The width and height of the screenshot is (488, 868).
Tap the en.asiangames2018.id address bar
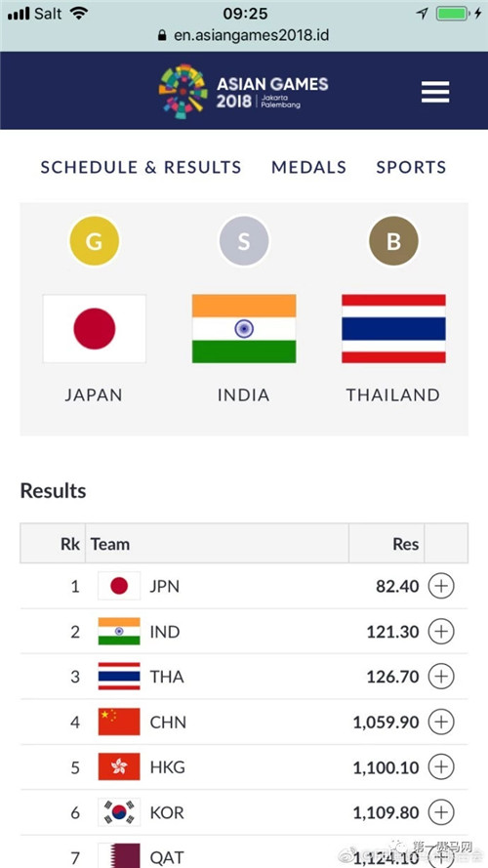243,36
